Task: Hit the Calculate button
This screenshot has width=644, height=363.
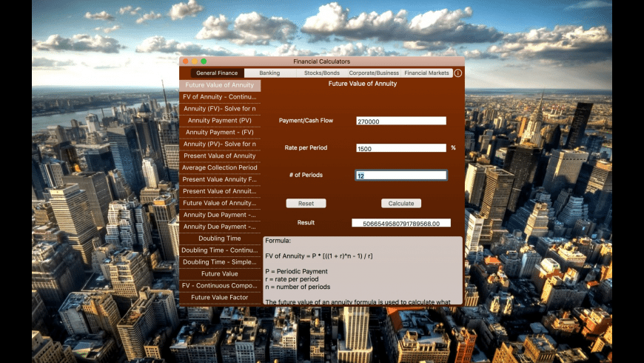Action: tap(401, 204)
